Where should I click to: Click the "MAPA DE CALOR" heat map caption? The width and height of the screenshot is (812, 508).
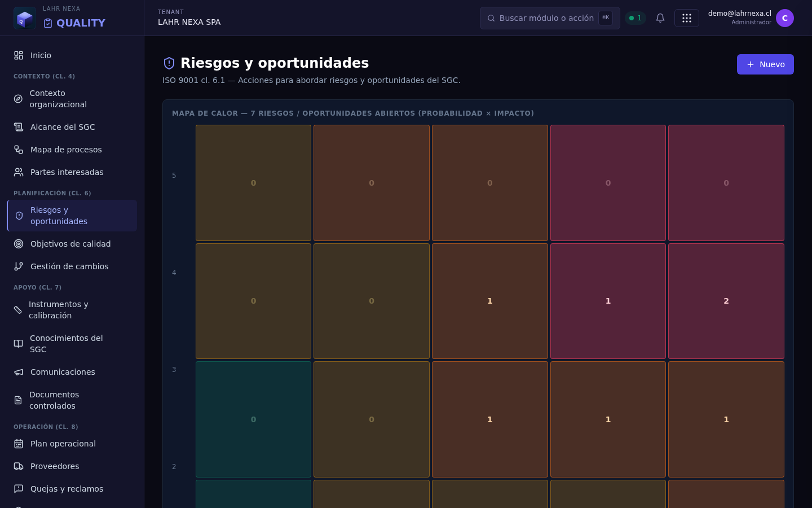click(353, 113)
